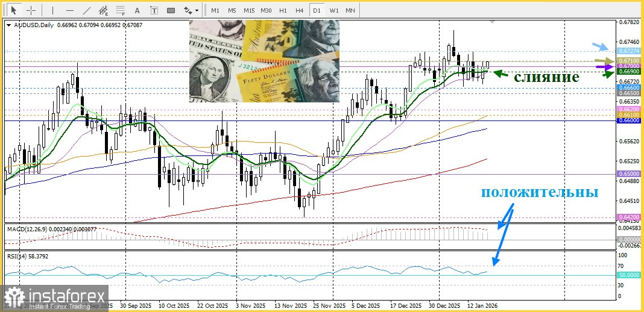Screen dimensions: 644x312
Task: Enable the H4 timeframe
Action: coord(300,10)
